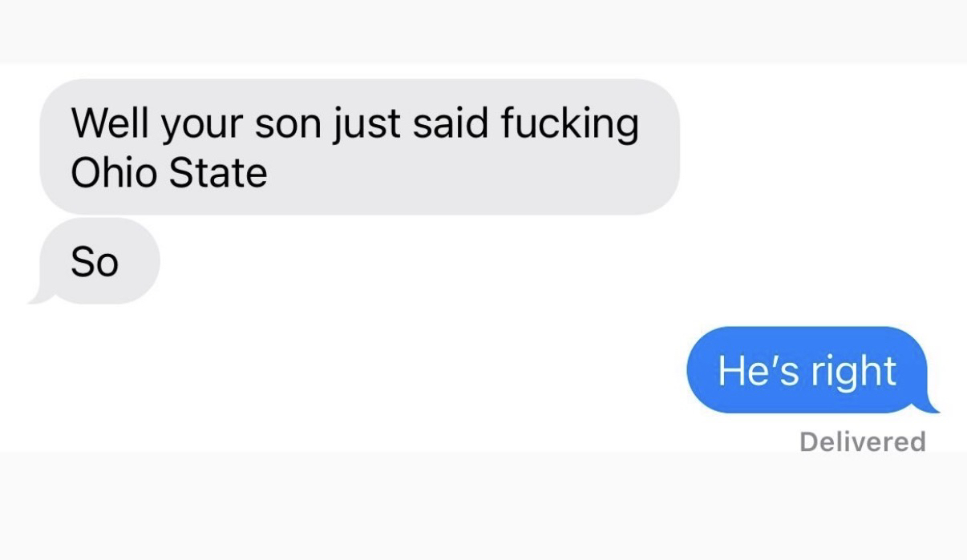Click the gray footer area at bottom
The image size is (967, 560).
483,506
